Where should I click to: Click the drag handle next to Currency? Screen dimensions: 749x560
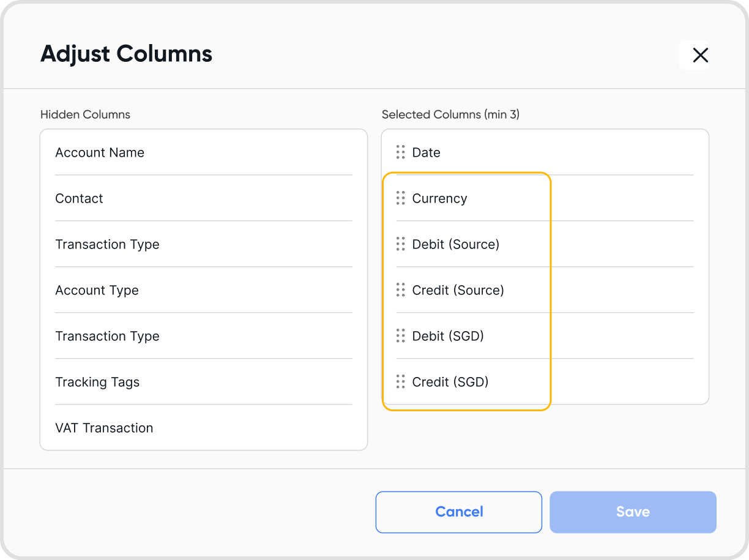click(401, 198)
